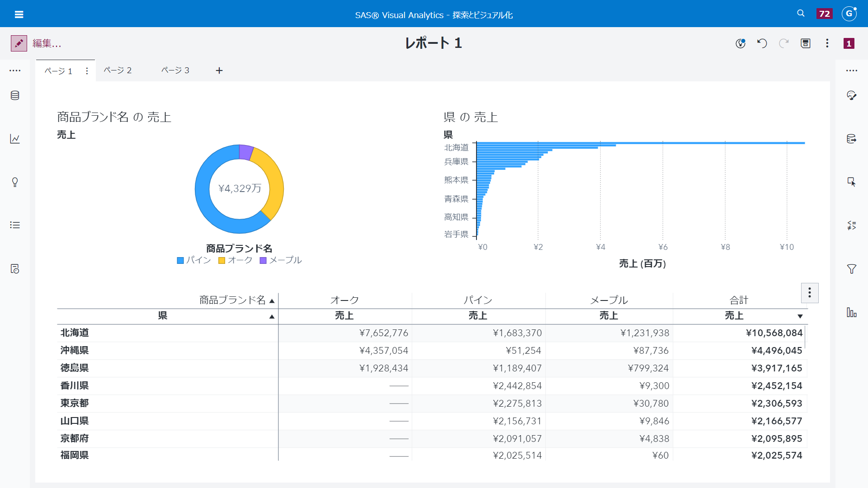Add a new page with plus button

point(219,70)
